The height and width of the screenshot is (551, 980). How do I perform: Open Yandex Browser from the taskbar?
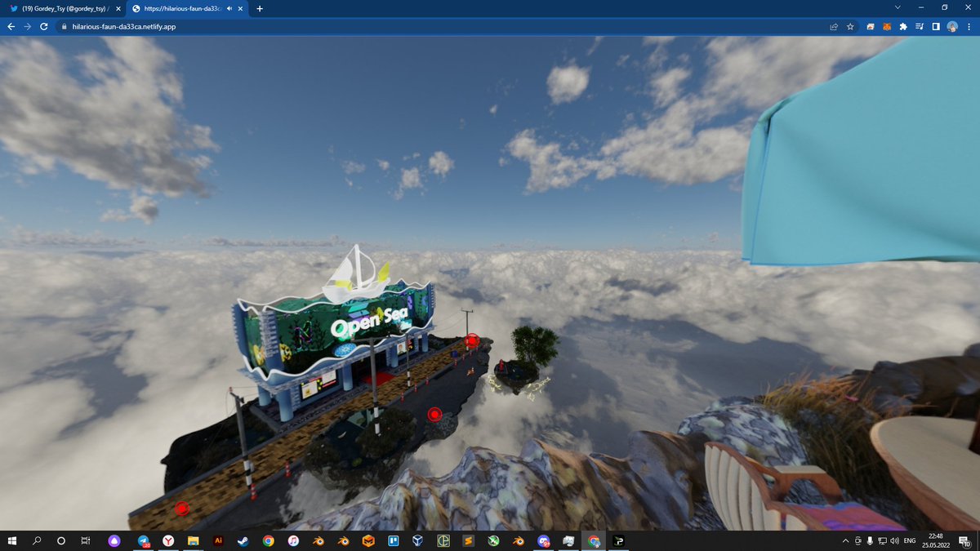pos(168,540)
